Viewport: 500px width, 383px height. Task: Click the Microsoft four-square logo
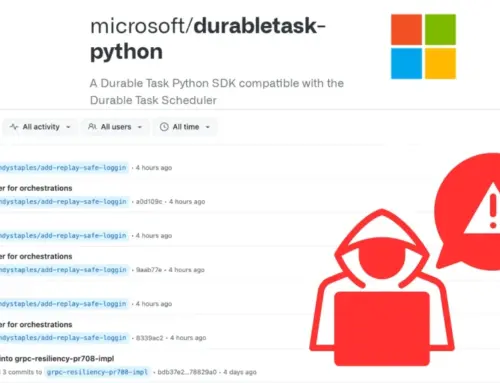423,46
